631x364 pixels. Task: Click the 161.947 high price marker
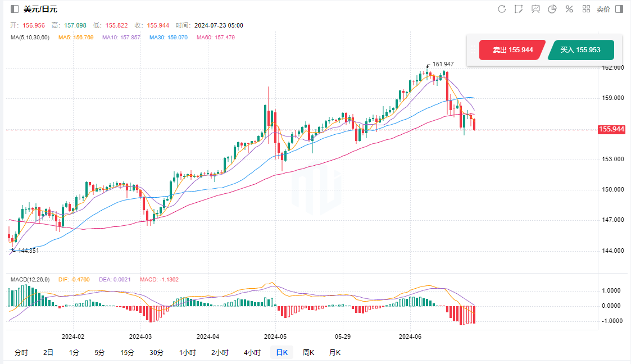(x=443, y=64)
